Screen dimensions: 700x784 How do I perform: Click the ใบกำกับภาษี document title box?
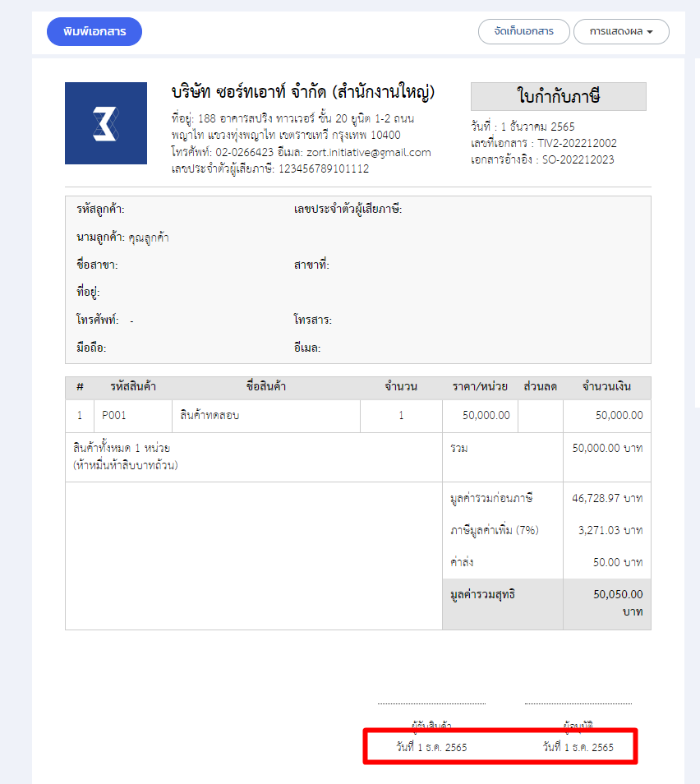pyautogui.click(x=559, y=96)
